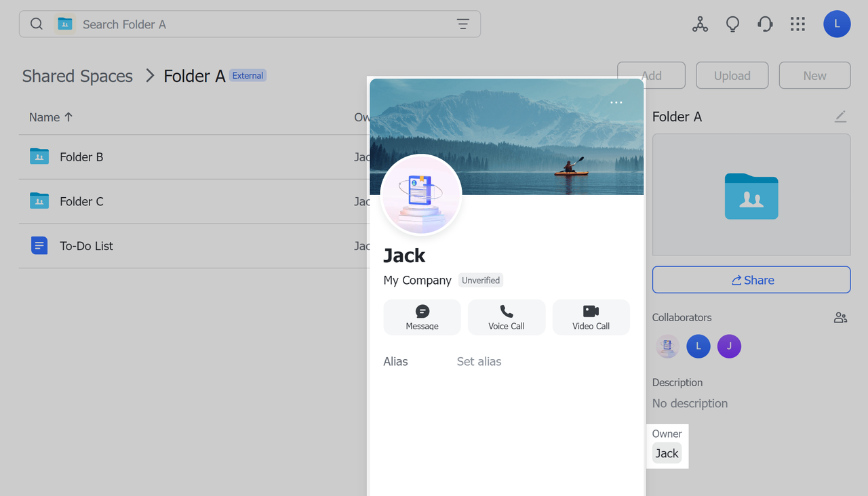The image size is (868, 496).
Task: Start a video call with Jack
Action: [x=591, y=317]
